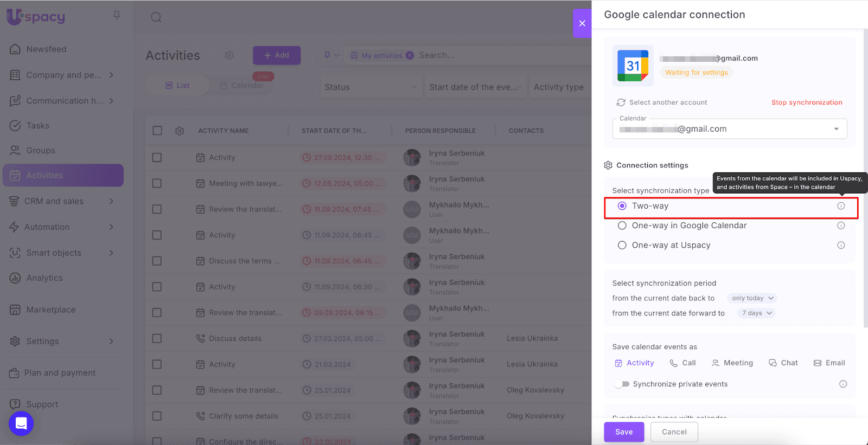Select One-way at Uspacy radio button
Screen dimensions: 868x445
coord(622,245)
